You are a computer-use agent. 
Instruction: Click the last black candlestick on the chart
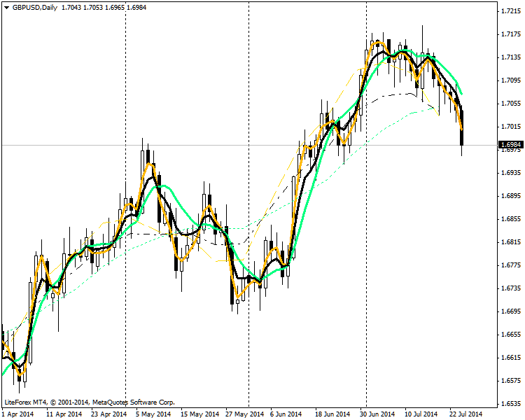click(x=462, y=127)
